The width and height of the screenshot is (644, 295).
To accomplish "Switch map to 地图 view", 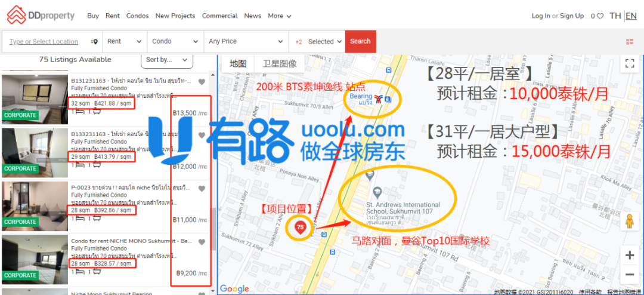I will click(238, 64).
